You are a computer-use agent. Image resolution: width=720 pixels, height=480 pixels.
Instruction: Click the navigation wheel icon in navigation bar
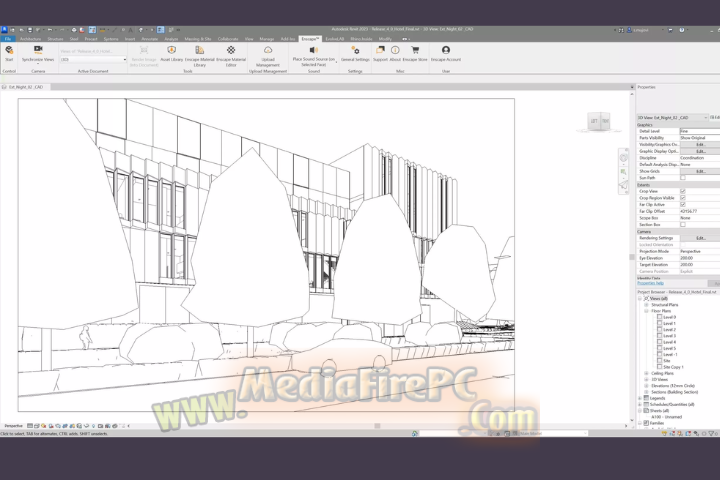click(623, 158)
